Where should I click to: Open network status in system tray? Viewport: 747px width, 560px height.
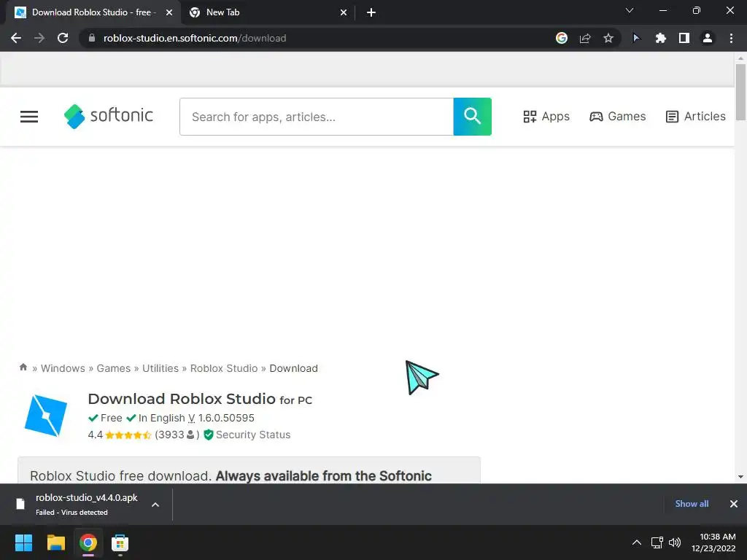(657, 542)
